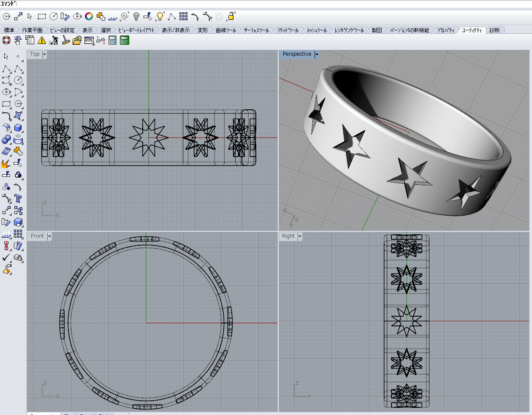Switch to the メッシュツール tab
The width and height of the screenshot is (532, 415).
click(317, 30)
